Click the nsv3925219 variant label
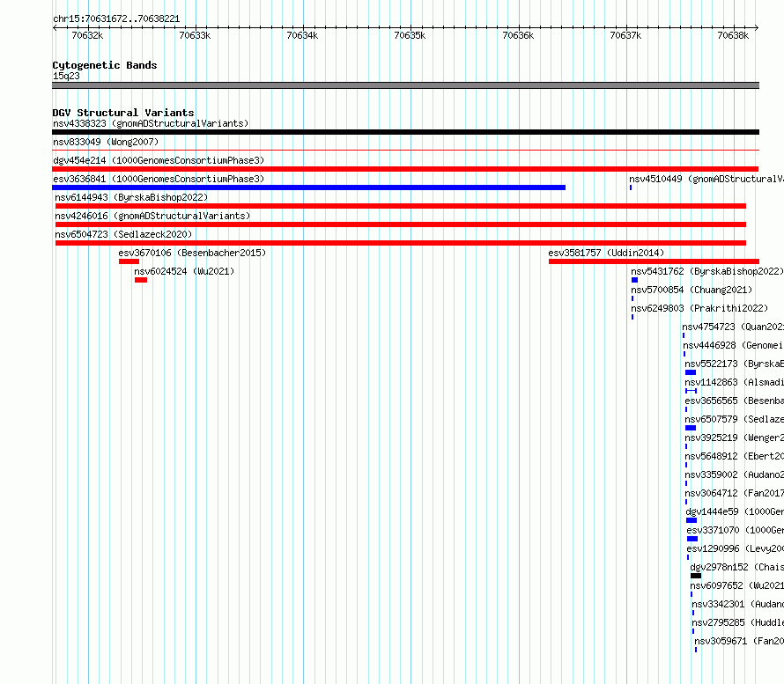The height and width of the screenshot is (684, 784). coord(735,438)
